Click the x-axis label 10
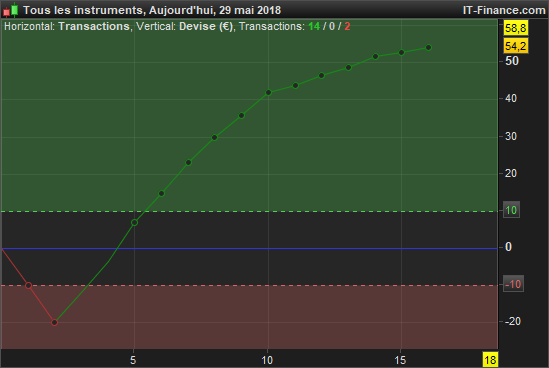Image resolution: width=549 pixels, height=368 pixels. pos(267,360)
